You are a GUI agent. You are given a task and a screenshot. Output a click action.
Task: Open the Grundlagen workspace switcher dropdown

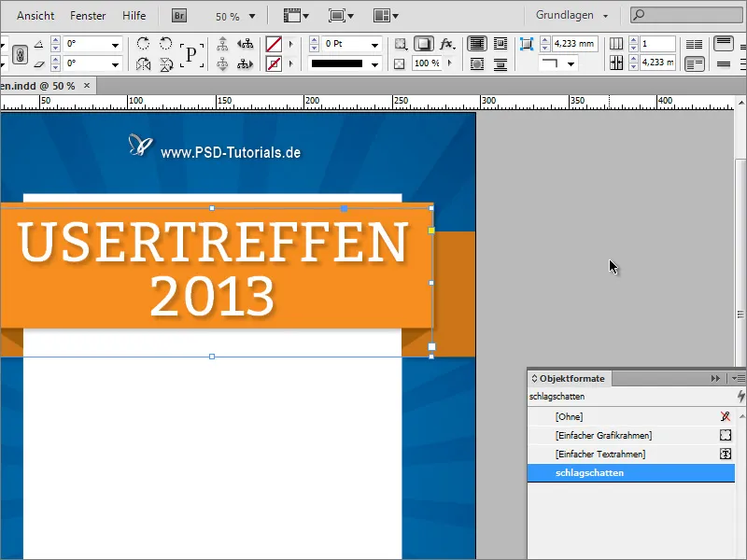(571, 15)
